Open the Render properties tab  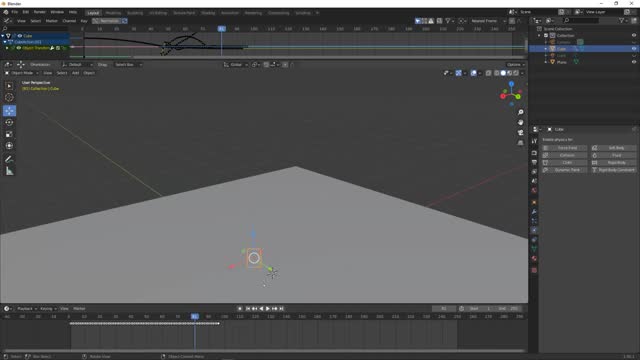(534, 153)
